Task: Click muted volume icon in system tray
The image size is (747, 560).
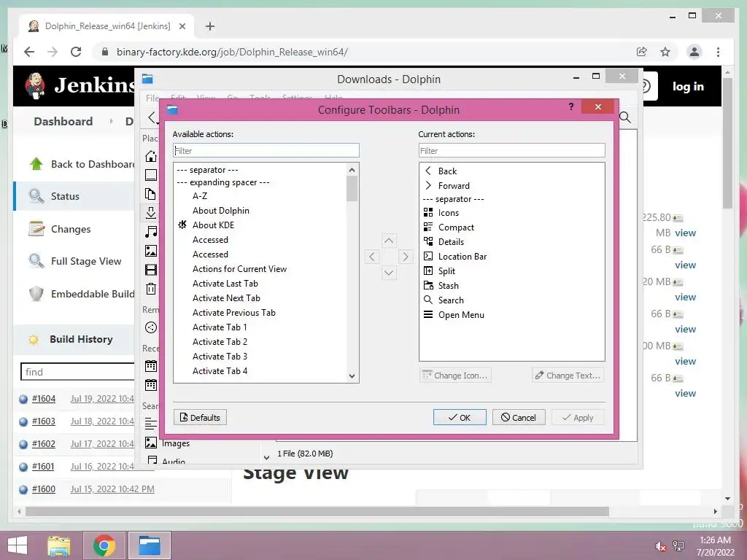Action: pos(660,545)
